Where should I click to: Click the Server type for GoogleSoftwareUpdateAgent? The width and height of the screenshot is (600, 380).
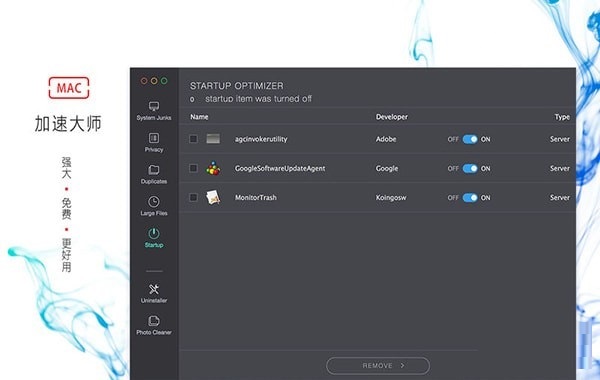point(560,168)
